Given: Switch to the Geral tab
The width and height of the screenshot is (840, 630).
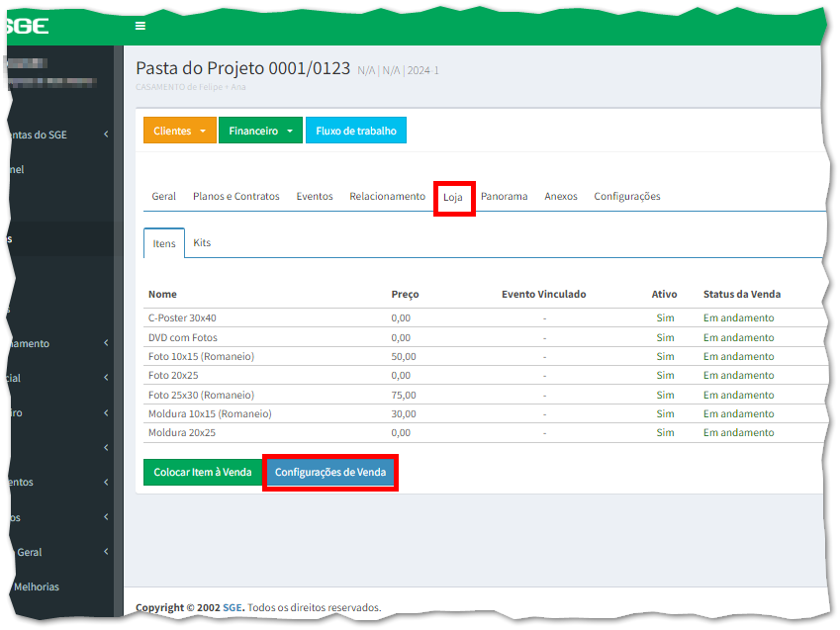Looking at the screenshot, I should pos(163,196).
